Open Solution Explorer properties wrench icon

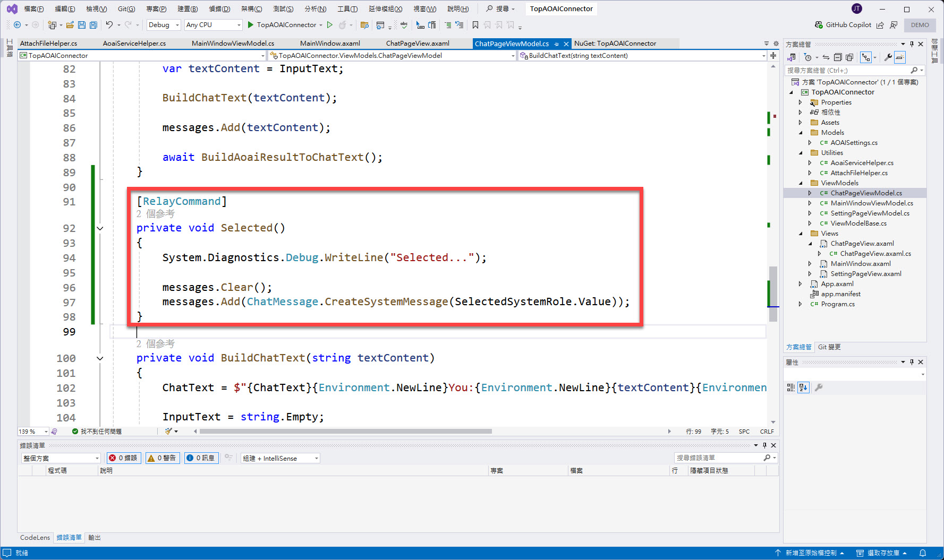tap(888, 57)
